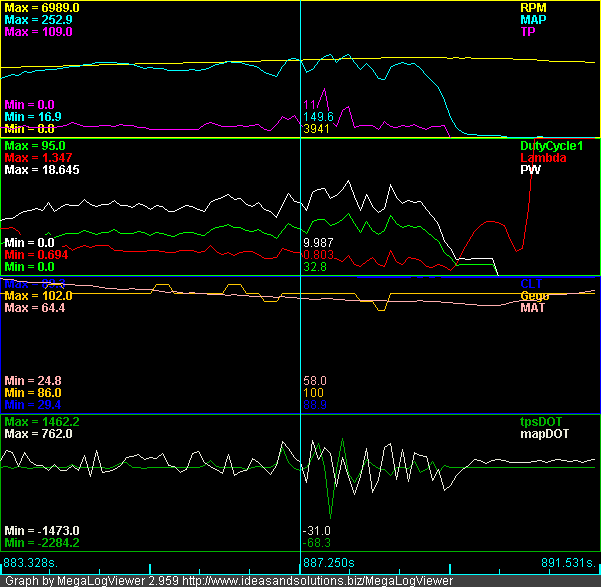Select the DutyCycle1 legend label
The height and width of the screenshot is (587, 601).
click(x=550, y=145)
